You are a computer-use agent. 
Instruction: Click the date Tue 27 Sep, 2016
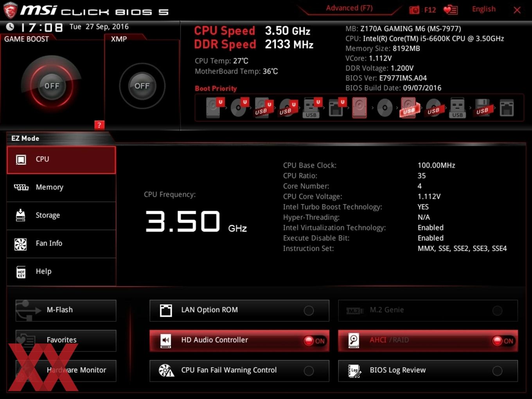click(x=99, y=27)
